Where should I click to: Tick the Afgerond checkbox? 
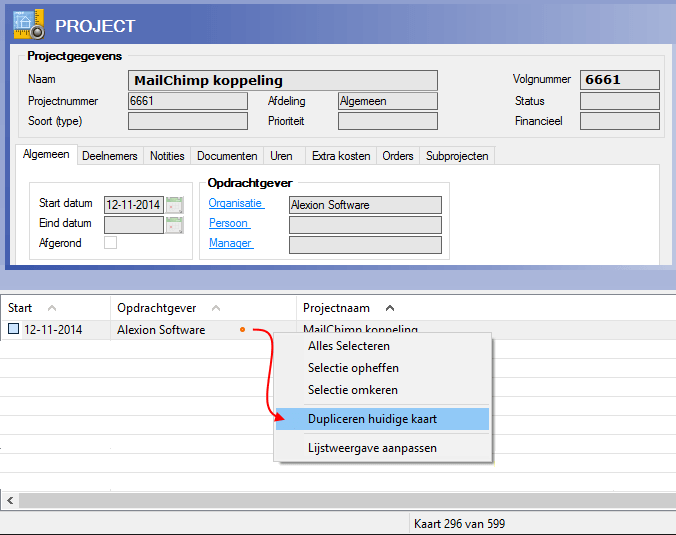tap(110, 242)
